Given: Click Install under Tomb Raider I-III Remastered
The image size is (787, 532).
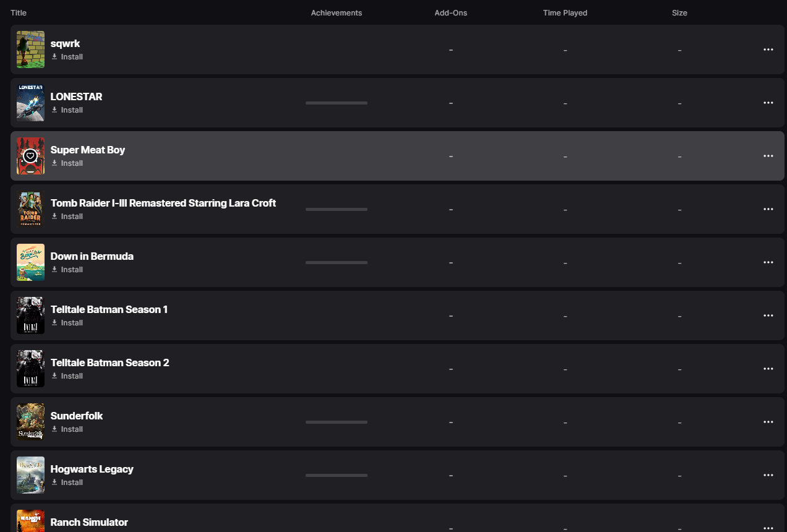Looking at the screenshot, I should tap(67, 217).
